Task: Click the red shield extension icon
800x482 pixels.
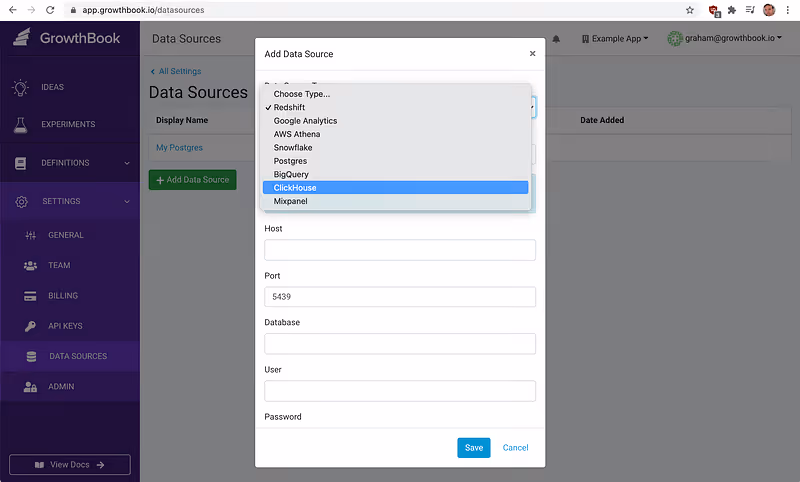Action: (714, 11)
